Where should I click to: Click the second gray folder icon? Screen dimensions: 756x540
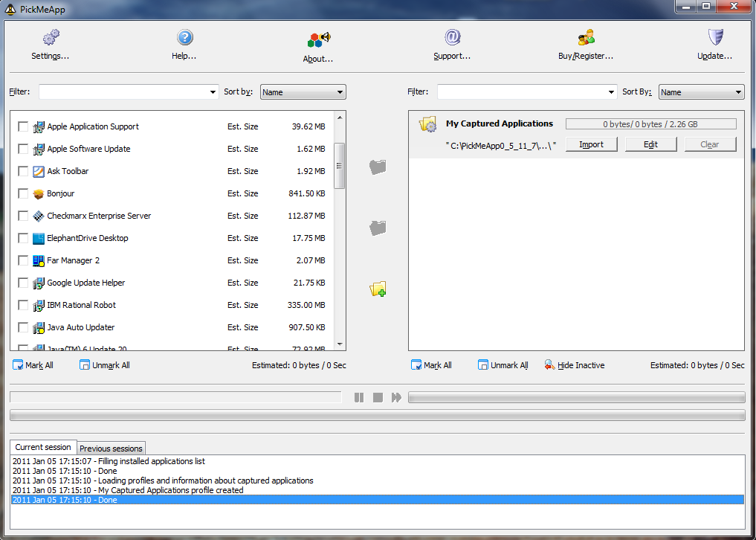pyautogui.click(x=378, y=228)
